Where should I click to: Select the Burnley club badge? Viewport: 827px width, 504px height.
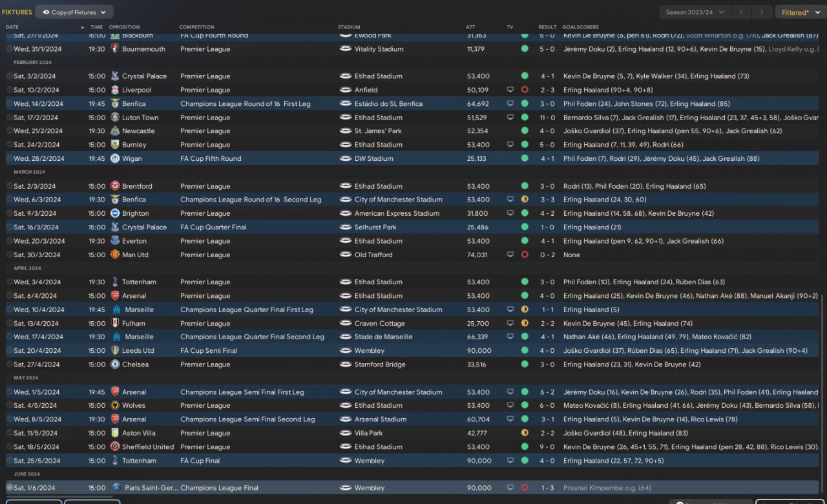pos(115,145)
